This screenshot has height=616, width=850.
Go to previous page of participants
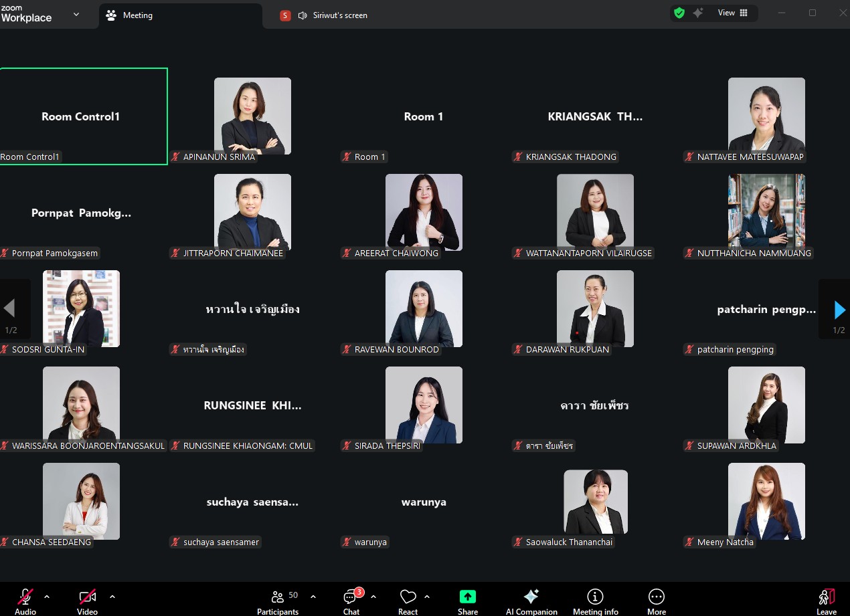point(10,309)
